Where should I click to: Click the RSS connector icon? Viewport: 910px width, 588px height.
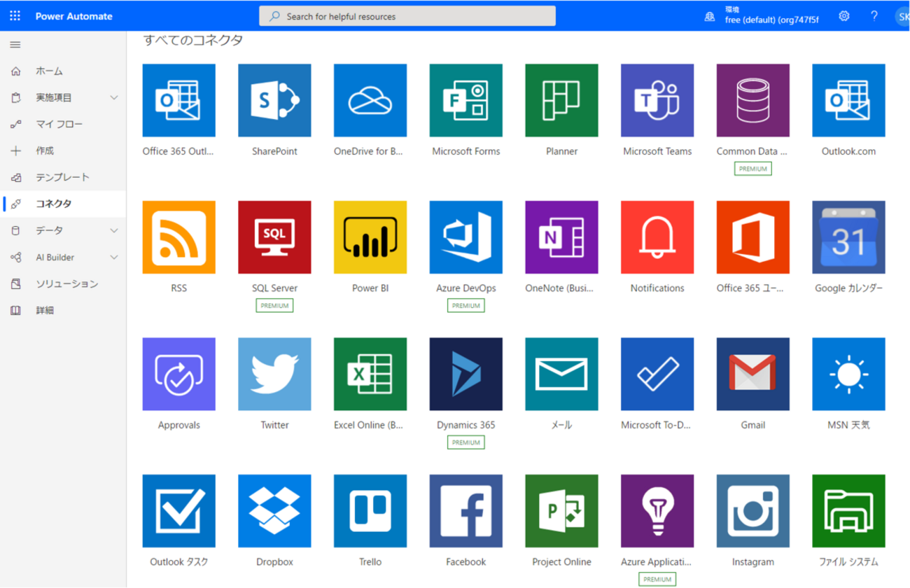[178, 237]
